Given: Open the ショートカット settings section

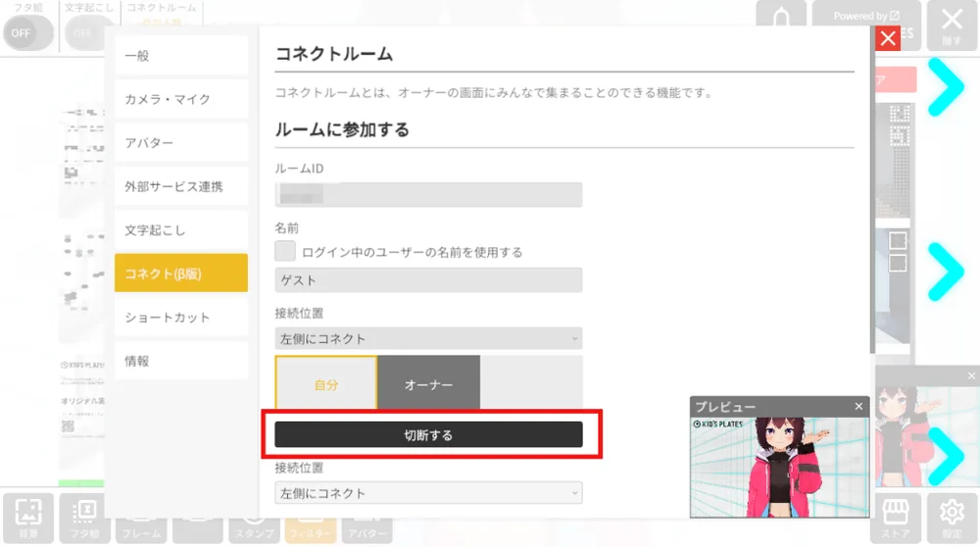Looking at the screenshot, I should coord(181,317).
